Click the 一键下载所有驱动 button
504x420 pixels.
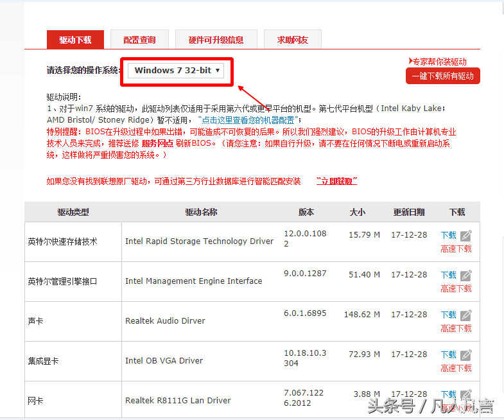click(442, 76)
